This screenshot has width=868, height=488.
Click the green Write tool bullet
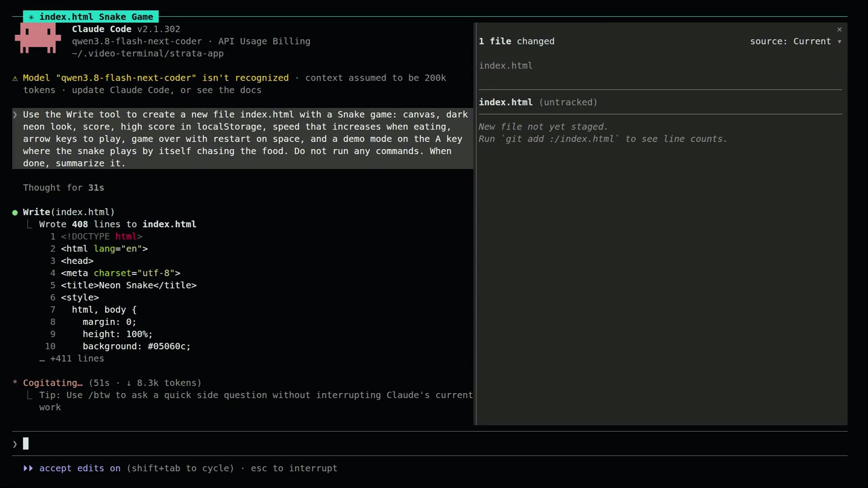pos(15,213)
